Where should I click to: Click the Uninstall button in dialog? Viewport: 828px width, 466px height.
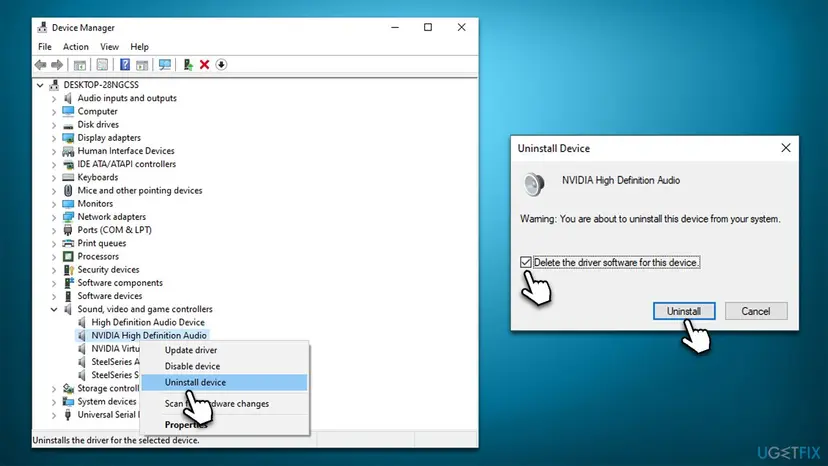684,311
